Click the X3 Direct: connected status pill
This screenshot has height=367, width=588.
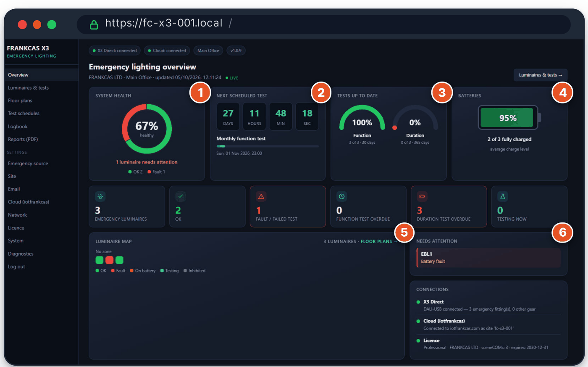point(115,50)
